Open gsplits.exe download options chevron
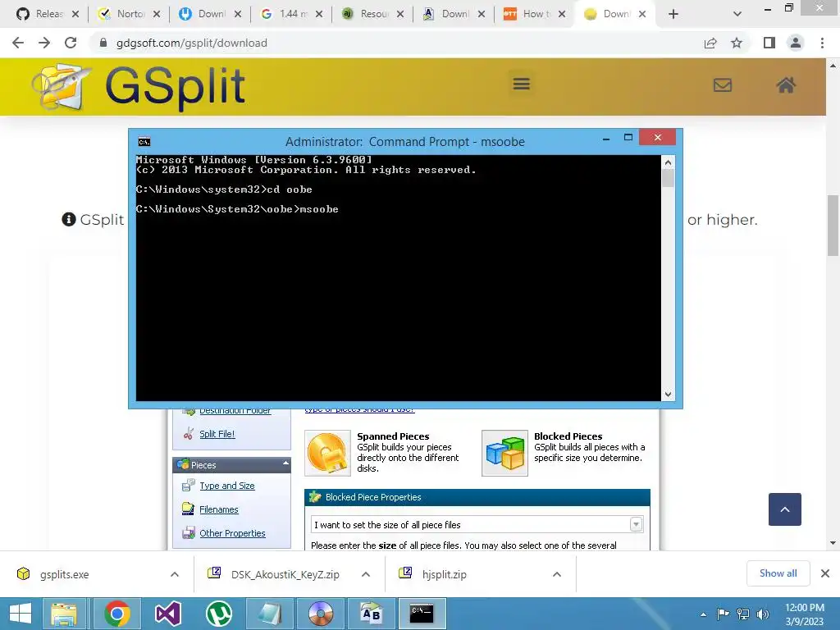Screen dimensions: 840x630 [x=175, y=574]
